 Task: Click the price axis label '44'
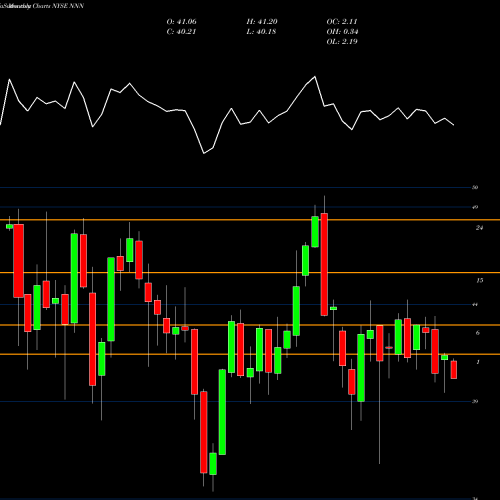(475, 305)
